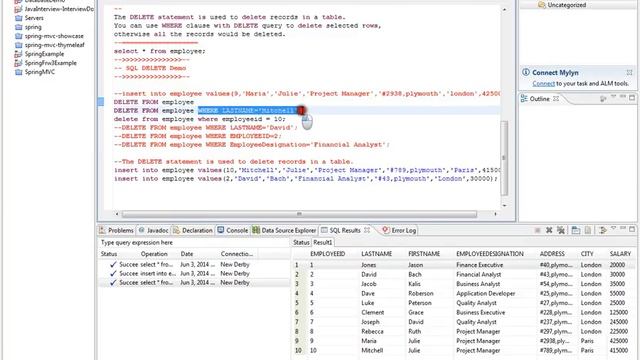Screen dimensions: 640x360
Task: Select the Servers project folder
Action: [29, 18]
